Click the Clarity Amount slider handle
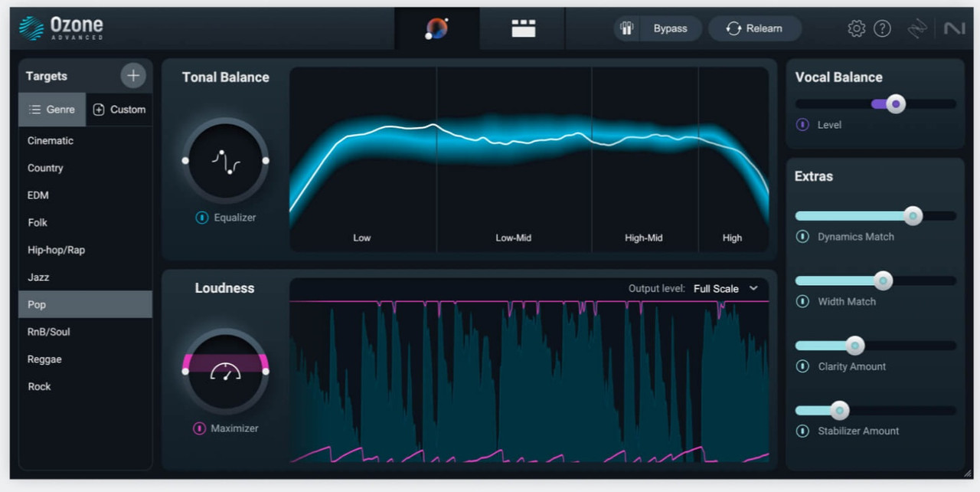This screenshot has height=492, width=980. (854, 346)
